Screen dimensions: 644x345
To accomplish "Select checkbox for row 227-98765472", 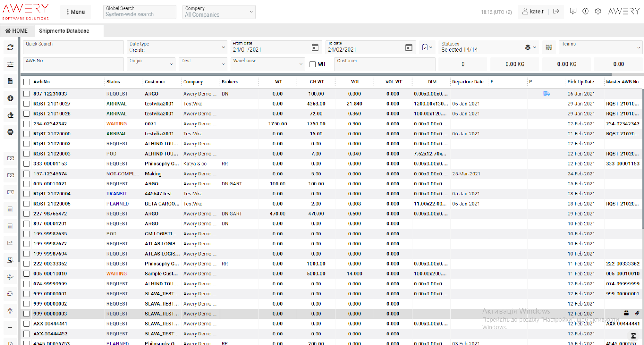I will 27,214.
